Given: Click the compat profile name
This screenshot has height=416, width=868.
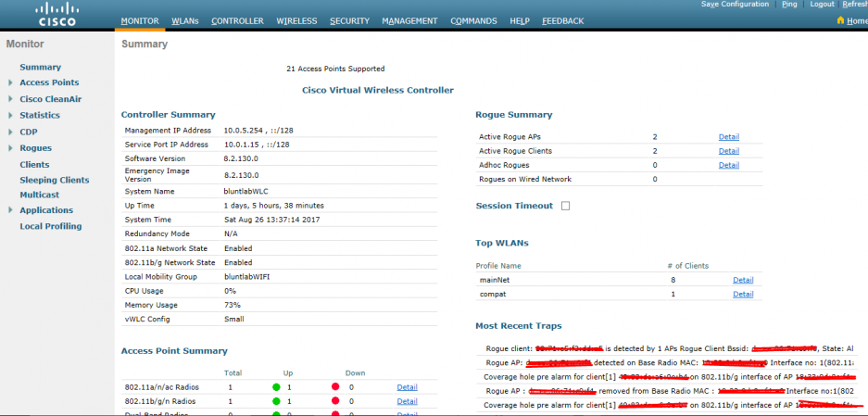Looking at the screenshot, I should (x=493, y=294).
